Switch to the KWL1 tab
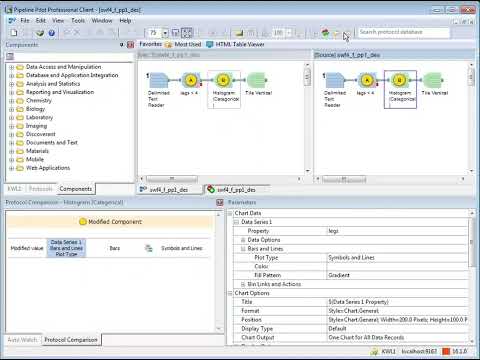The height and width of the screenshot is (360, 480). point(14,189)
